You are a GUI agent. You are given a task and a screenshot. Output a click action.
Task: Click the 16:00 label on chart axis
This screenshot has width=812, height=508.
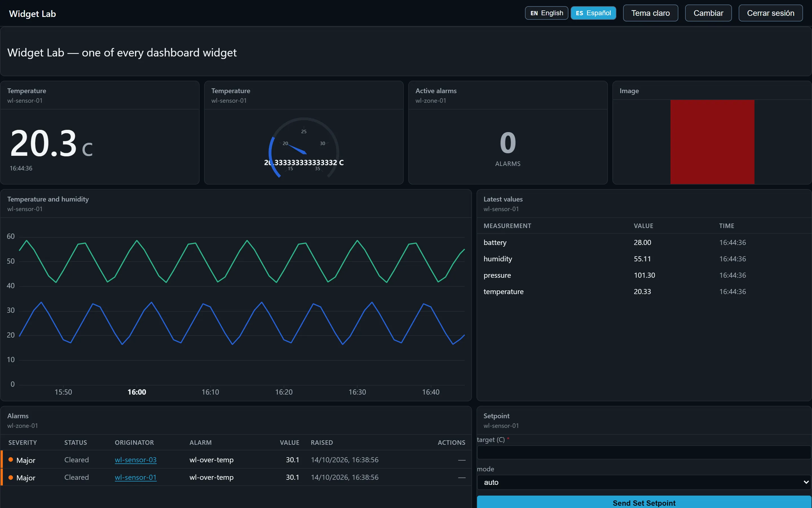pos(137,392)
